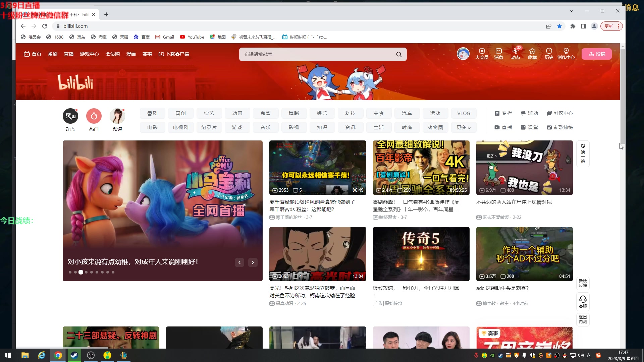Viewport: 644px width, 362px height.
Task: Expand the 更多 category dropdown
Action: pyautogui.click(x=464, y=127)
